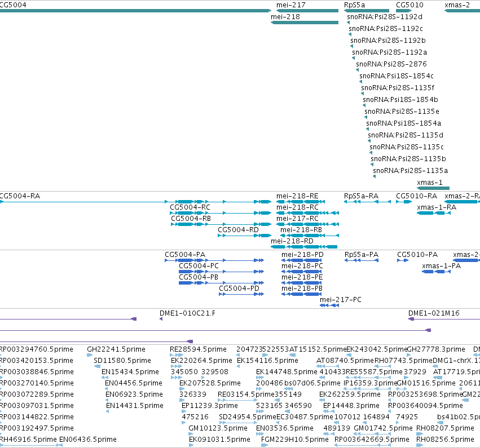Select the CG5004-RD transcript label
This screenshot has height=448, width=480.
pos(238,230)
